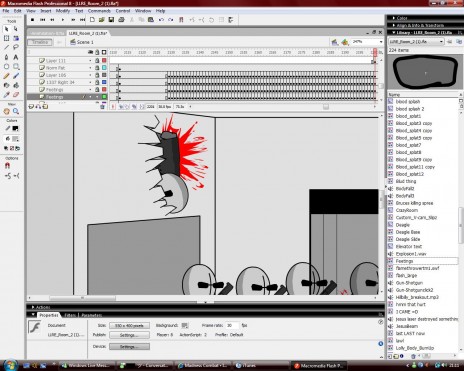Toggle outline color square for Norm Fat layer
The width and height of the screenshot is (464, 371).
pyautogui.click(x=104, y=68)
